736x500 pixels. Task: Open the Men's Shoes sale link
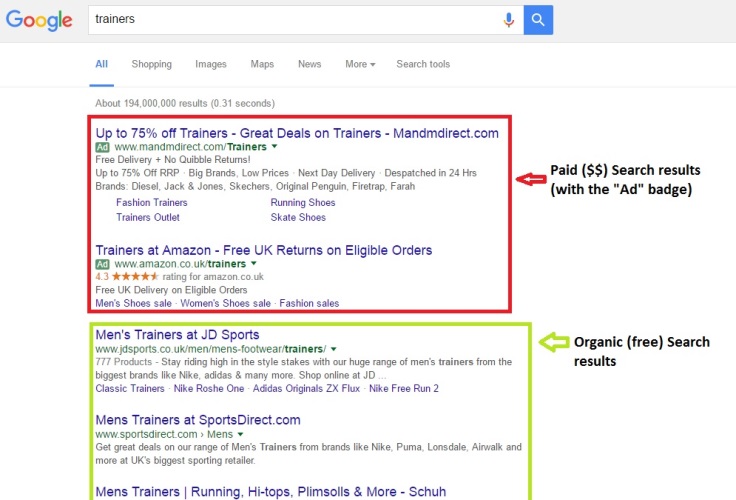[x=133, y=303]
